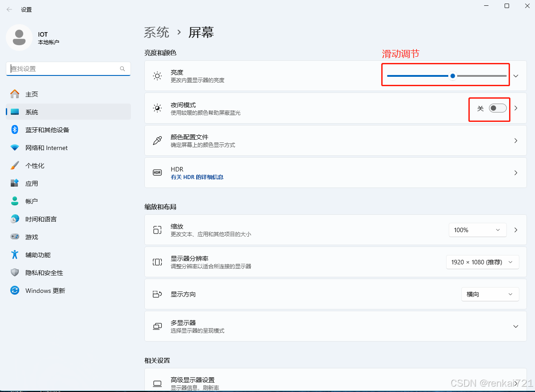535x392 pixels.
Task: Click the IOT user account avatar
Action: 19,38
